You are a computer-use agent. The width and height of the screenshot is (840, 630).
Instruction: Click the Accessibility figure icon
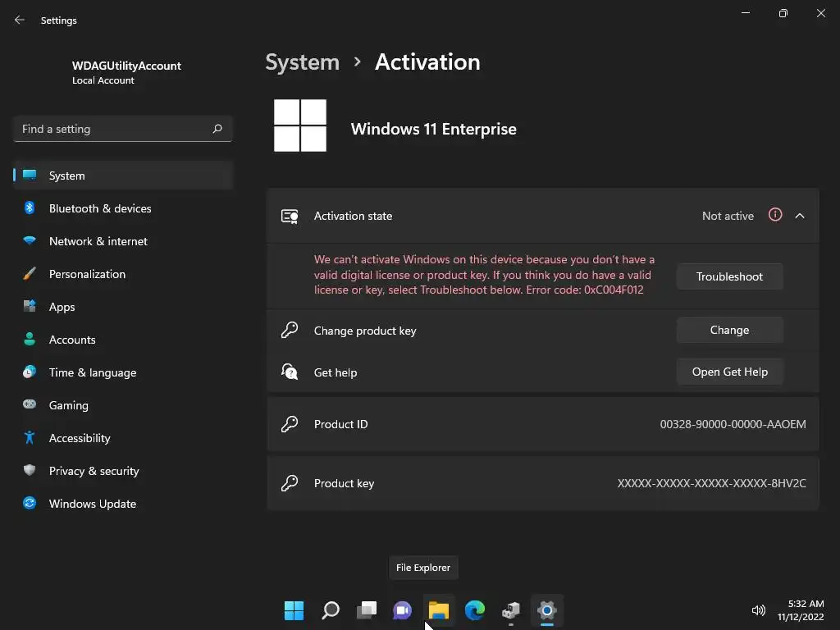tap(30, 438)
